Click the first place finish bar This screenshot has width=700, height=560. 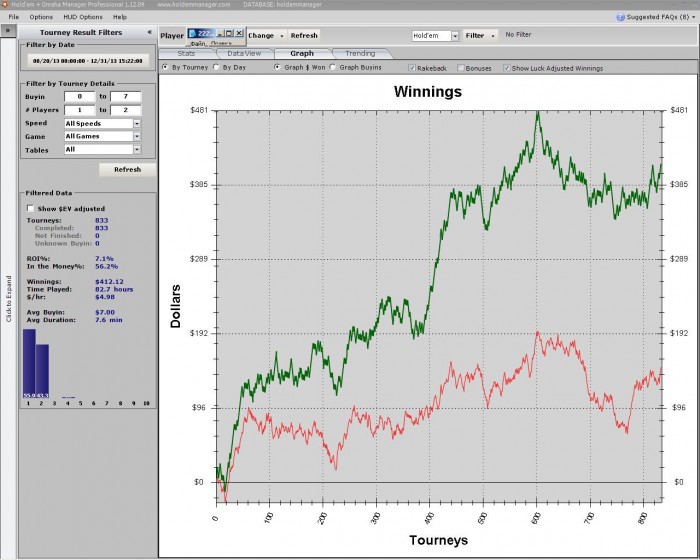[x=29, y=363]
